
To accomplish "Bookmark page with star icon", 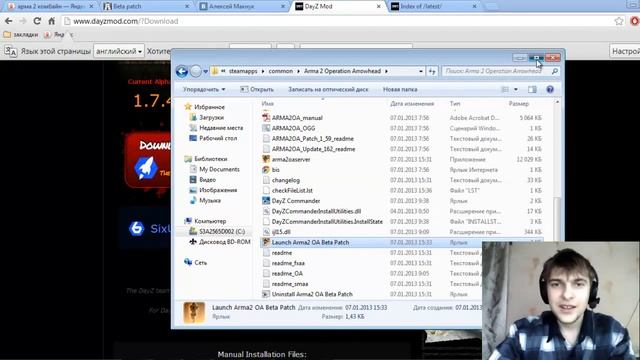I will (x=619, y=21).
